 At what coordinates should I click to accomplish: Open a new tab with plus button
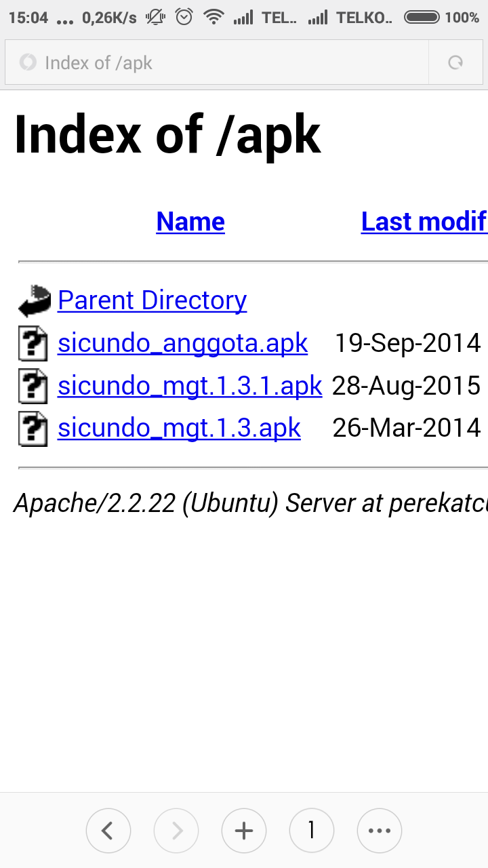coord(244,830)
